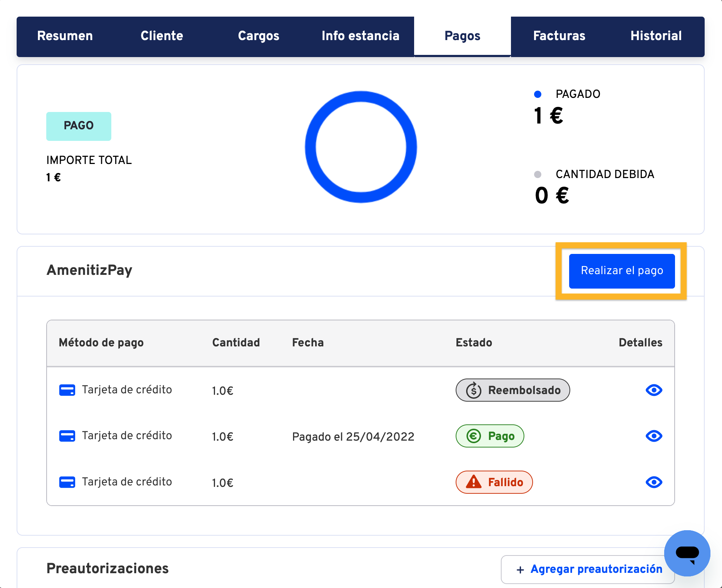Viewport: 722px width, 588px height.
Task: Click the AmenitizPay section title
Action: pyautogui.click(x=89, y=271)
